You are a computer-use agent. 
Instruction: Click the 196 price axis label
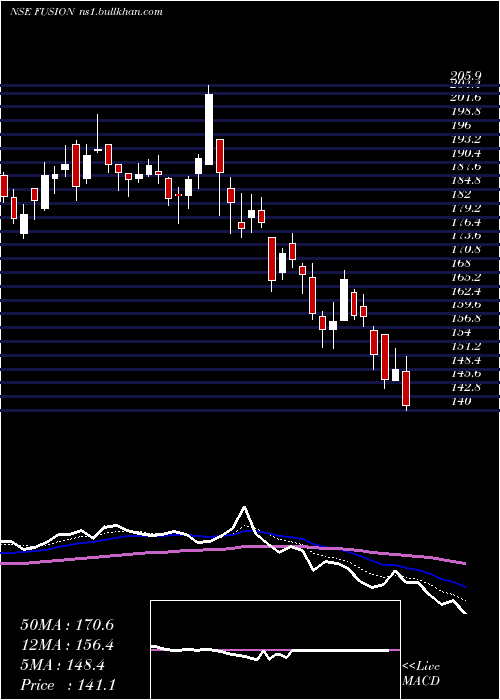point(461,125)
